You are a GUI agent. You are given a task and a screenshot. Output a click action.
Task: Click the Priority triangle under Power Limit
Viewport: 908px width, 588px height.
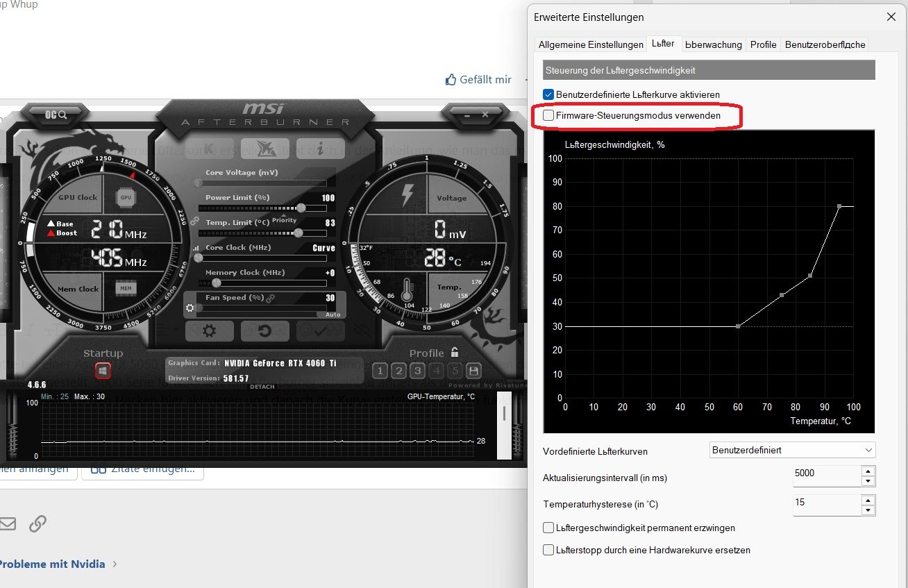coord(283,215)
